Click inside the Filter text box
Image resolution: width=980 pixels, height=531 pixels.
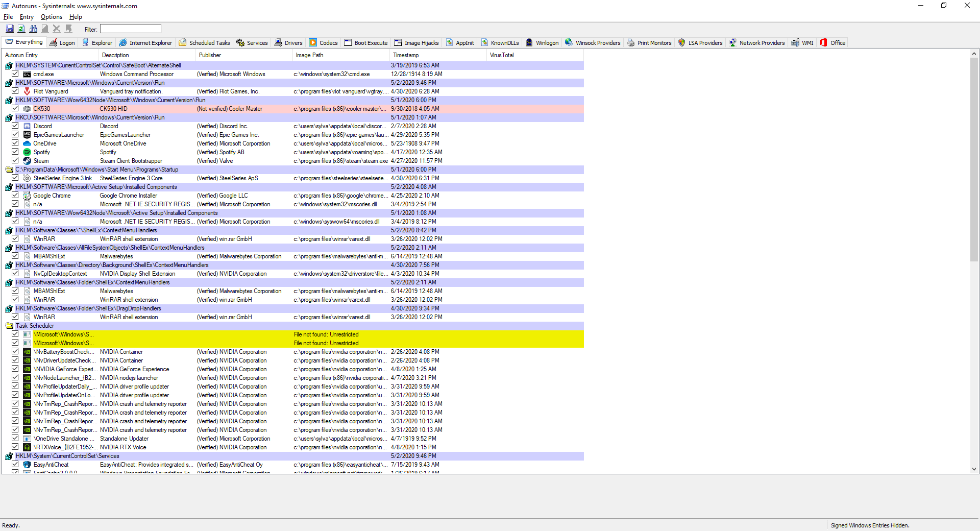pyautogui.click(x=131, y=29)
